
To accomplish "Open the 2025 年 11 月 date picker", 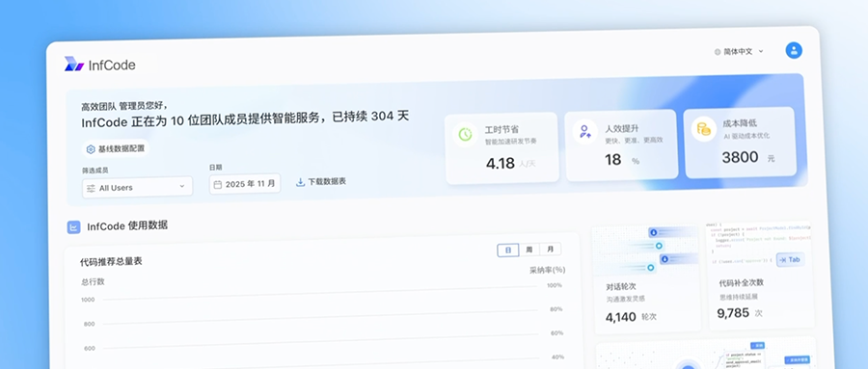I will click(245, 184).
